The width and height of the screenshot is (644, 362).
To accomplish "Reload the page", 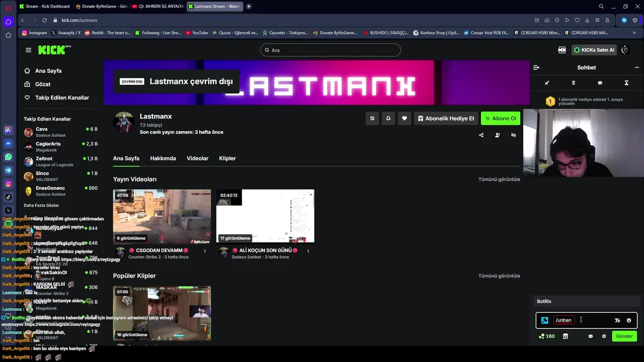I will tap(44, 20).
